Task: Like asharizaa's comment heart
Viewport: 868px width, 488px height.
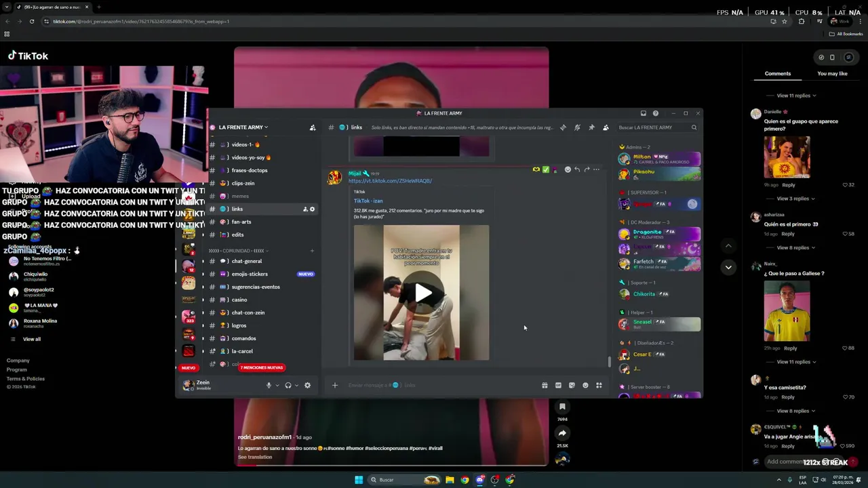Action: [845, 234]
